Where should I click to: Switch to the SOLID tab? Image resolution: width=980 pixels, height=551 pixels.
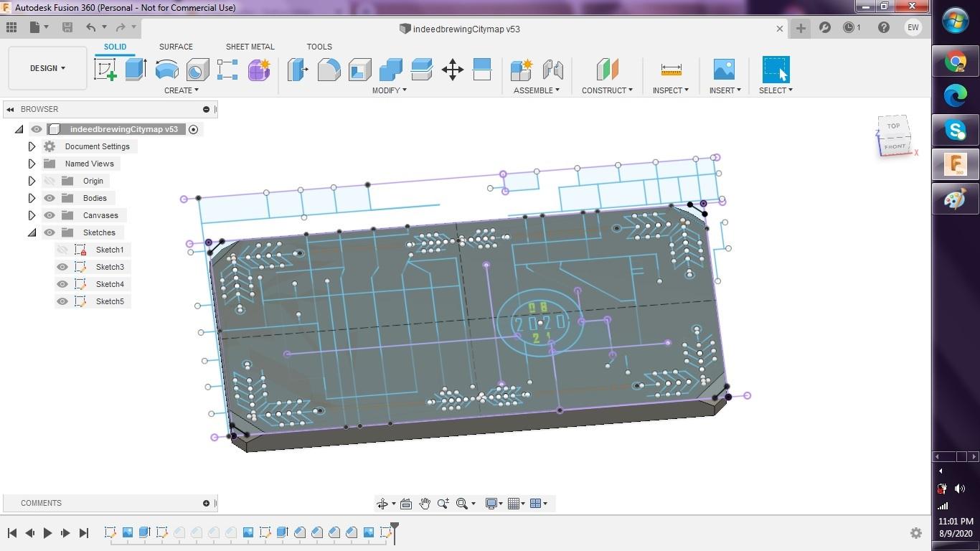pyautogui.click(x=115, y=47)
